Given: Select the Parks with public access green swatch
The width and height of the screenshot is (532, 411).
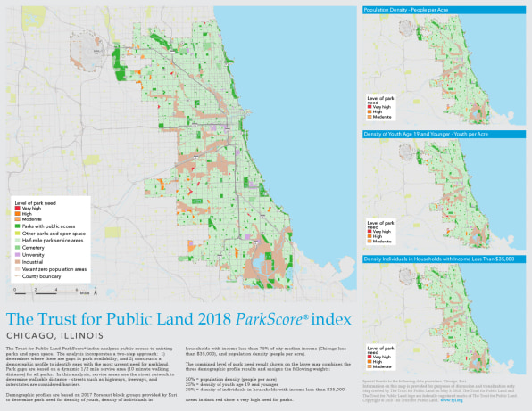Looking at the screenshot, I should pos(17,226).
